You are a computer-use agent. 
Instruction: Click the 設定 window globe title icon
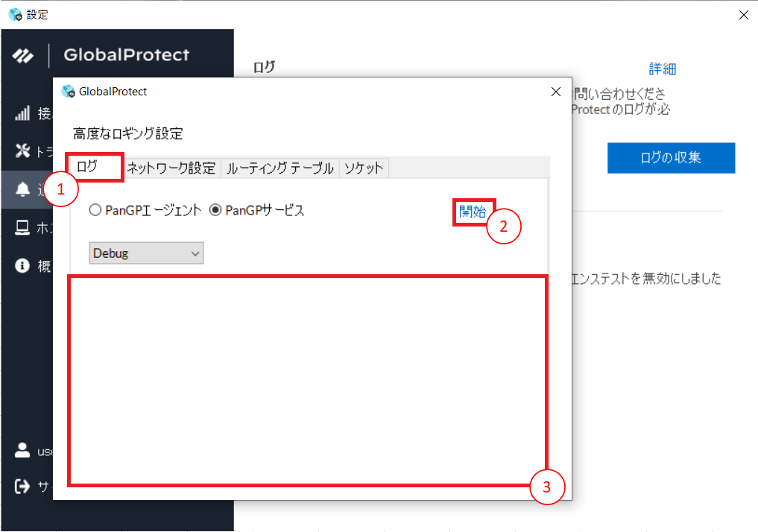pyautogui.click(x=16, y=14)
